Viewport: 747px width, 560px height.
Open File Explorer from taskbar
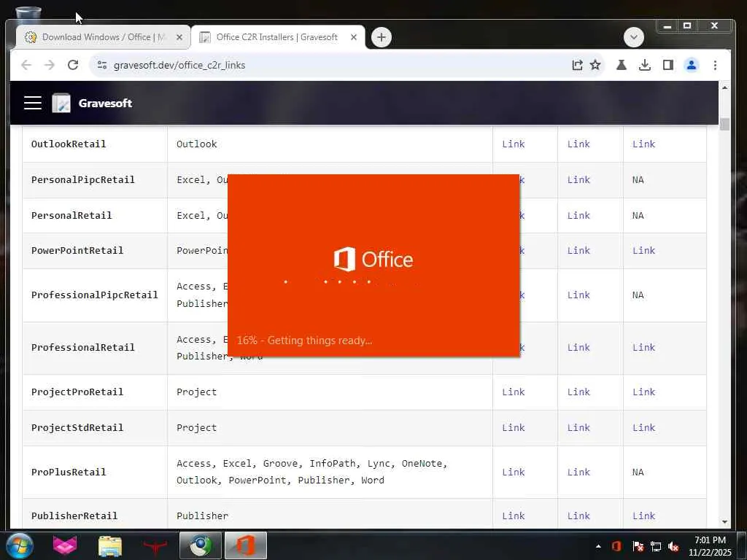(x=110, y=545)
